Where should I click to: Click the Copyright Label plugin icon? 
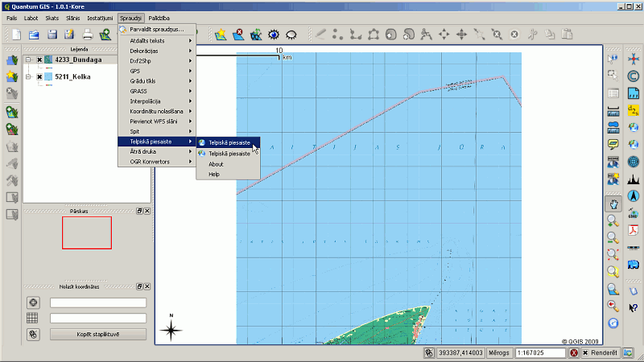pyautogui.click(x=634, y=76)
